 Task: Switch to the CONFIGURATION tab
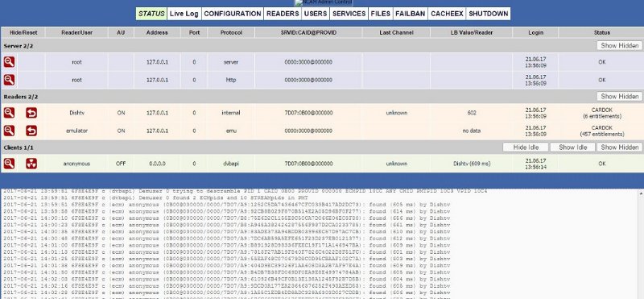point(233,14)
